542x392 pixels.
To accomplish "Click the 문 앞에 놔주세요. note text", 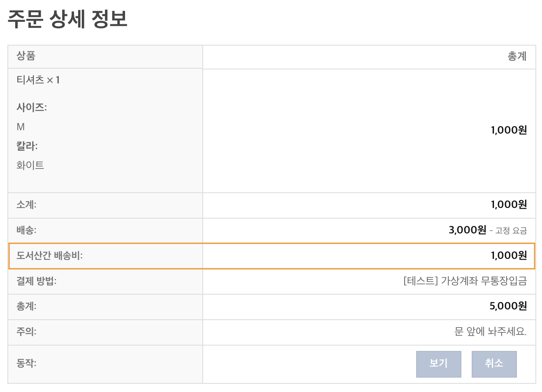I will (491, 332).
